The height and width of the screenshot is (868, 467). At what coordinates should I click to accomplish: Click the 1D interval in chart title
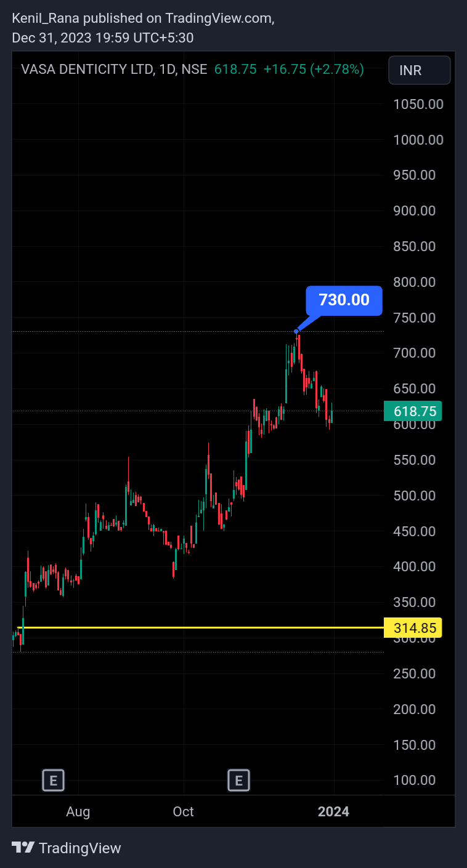(166, 70)
